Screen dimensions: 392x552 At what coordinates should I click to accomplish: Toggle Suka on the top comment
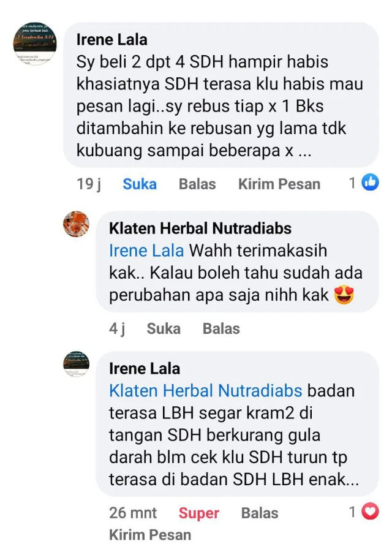point(140,184)
